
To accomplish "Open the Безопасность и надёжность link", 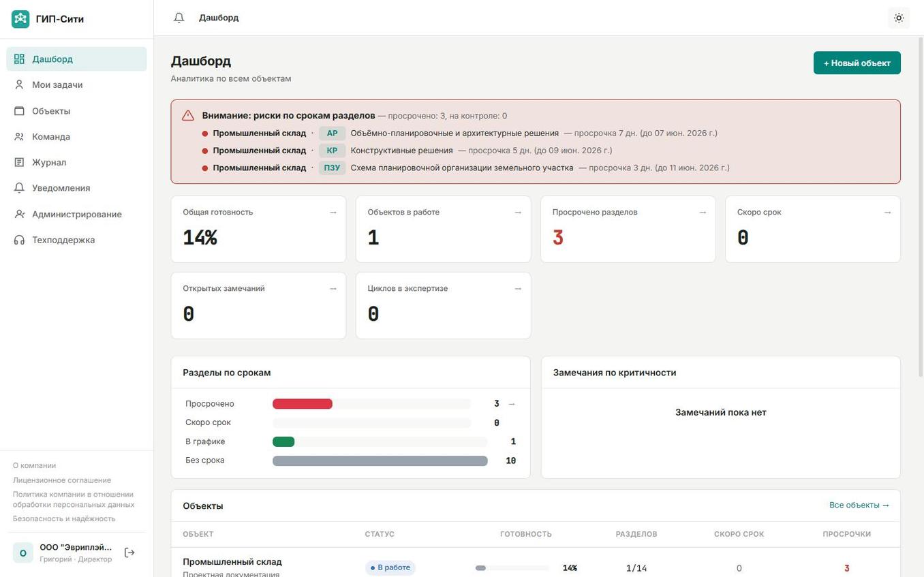I will pyautogui.click(x=64, y=519).
